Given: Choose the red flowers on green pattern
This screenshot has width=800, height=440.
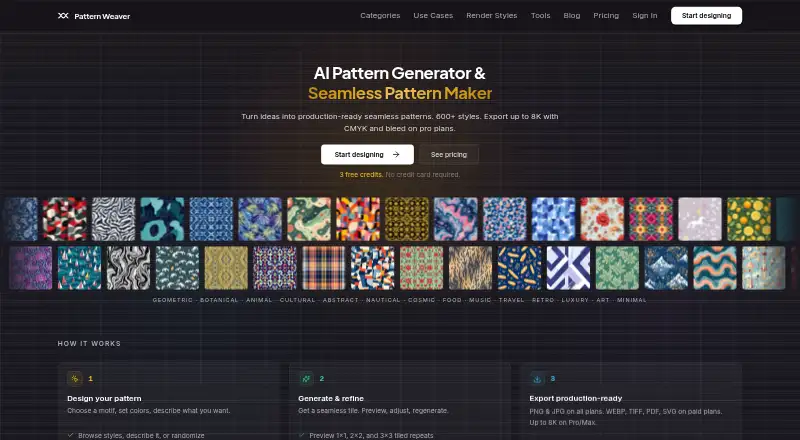Looking at the screenshot, I should coord(422,268).
